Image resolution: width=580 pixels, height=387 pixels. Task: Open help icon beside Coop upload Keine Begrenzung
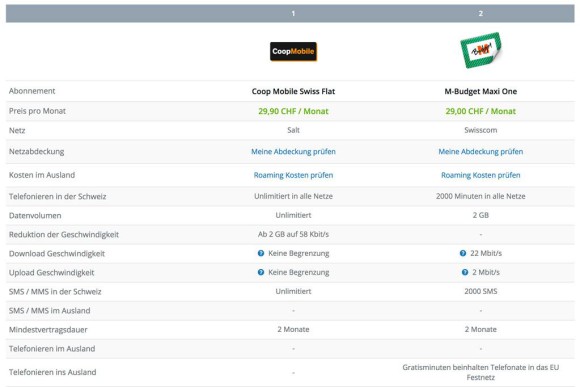(261, 272)
